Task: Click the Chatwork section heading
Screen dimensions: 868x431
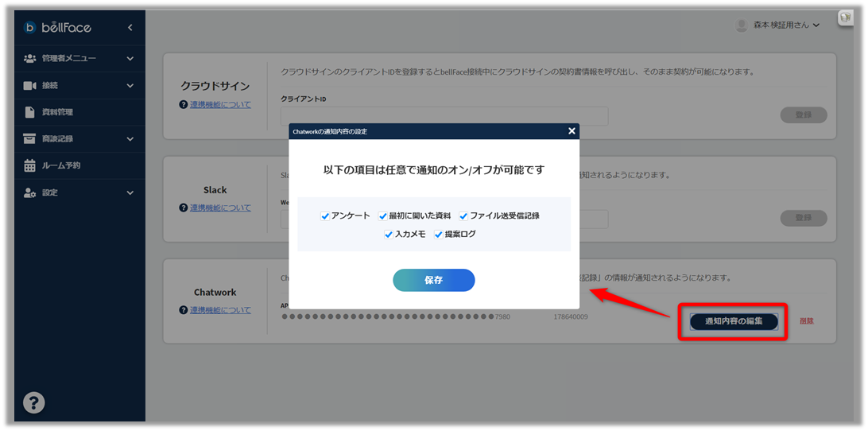Action: [x=215, y=293]
